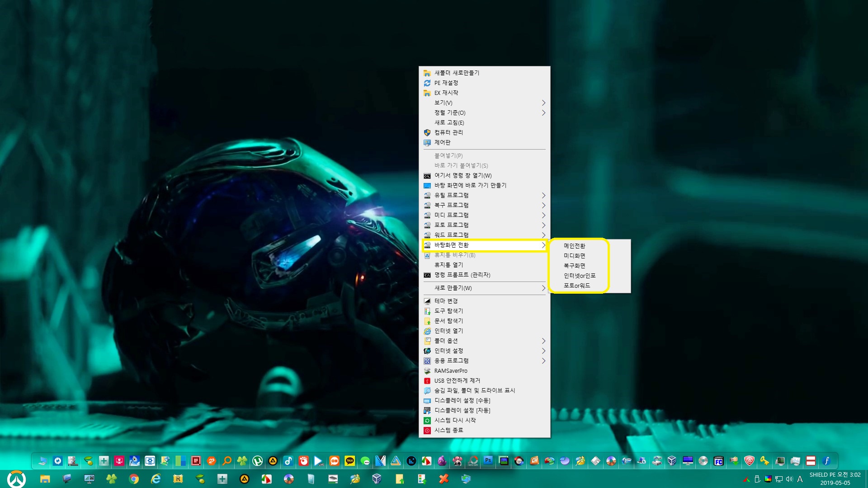The height and width of the screenshot is (488, 868).
Task: Launch the VirtualBox cube icon in dock
Action: coord(672,461)
